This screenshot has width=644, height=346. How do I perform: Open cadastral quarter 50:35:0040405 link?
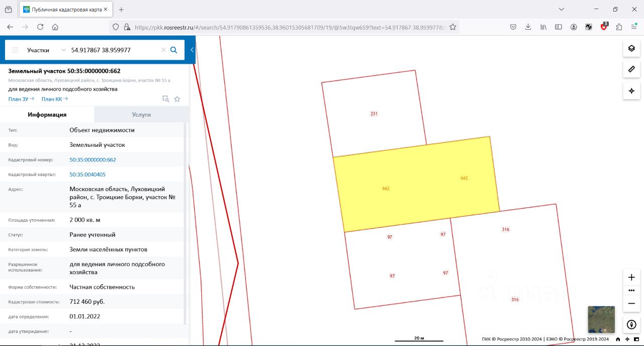[88, 175]
